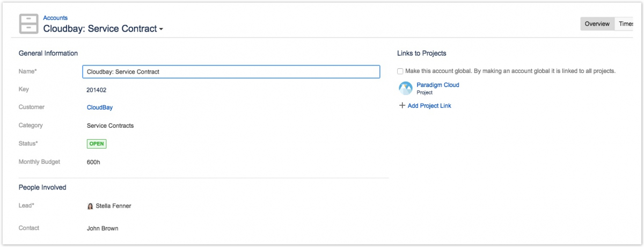This screenshot has width=644, height=247.
Task: Click the Add Project Link text
Action: point(429,106)
